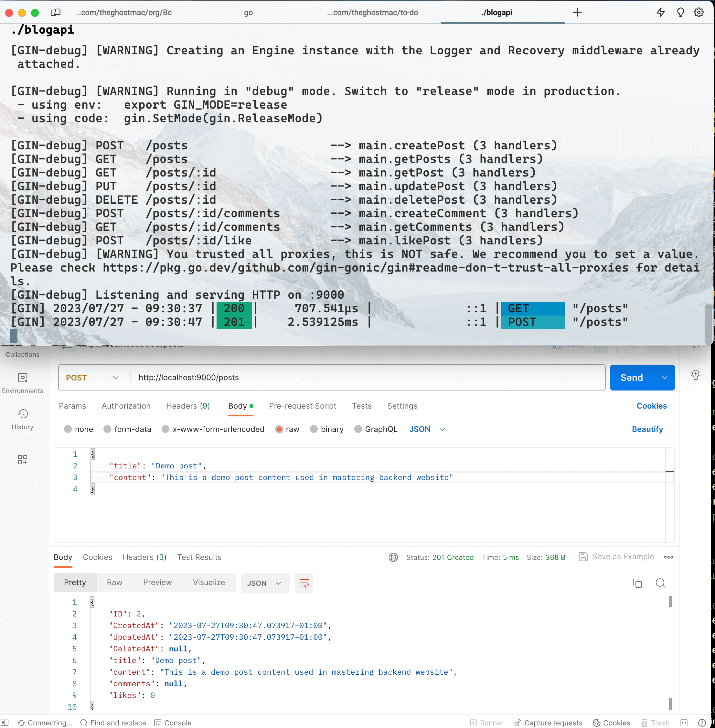Switch to the Authorization tab
The width and height of the screenshot is (715, 728).
(x=126, y=406)
